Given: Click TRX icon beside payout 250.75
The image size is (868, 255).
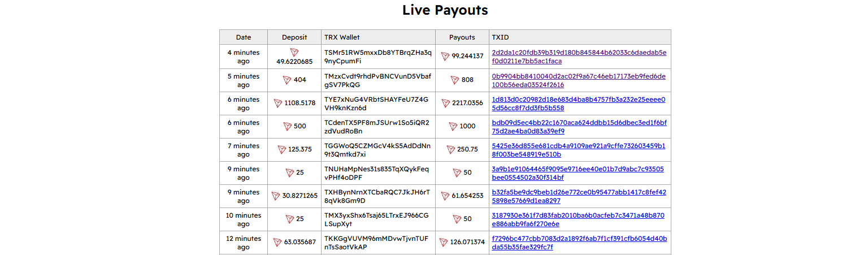Looking at the screenshot, I should coord(451,150).
